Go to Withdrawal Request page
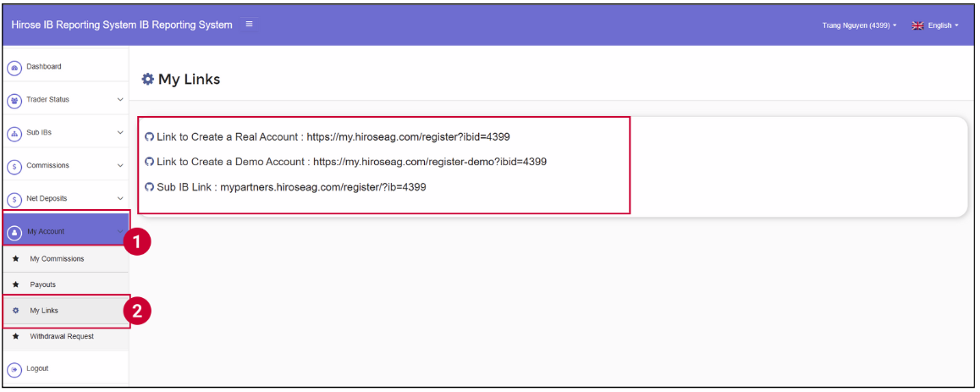 tap(62, 337)
